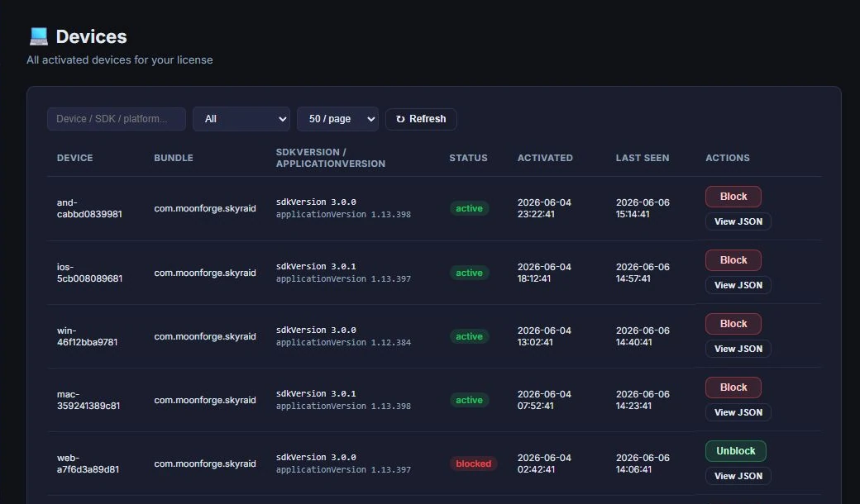
Task: Click active badge in and-cabbd0839981 row
Action: (x=469, y=208)
